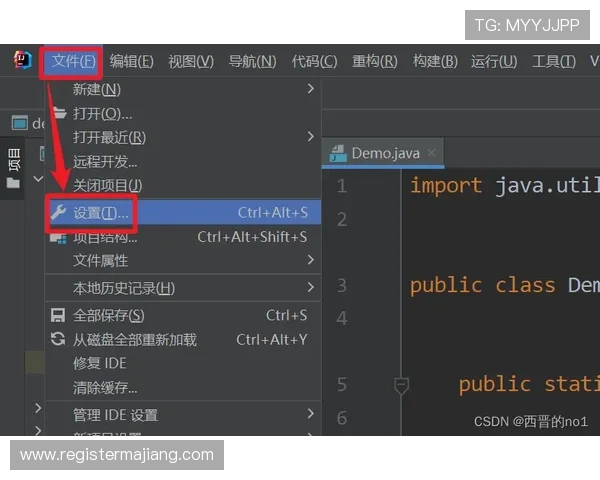This screenshot has width=600, height=480.
Task: Open the 导航(N) menu
Action: pos(252,61)
